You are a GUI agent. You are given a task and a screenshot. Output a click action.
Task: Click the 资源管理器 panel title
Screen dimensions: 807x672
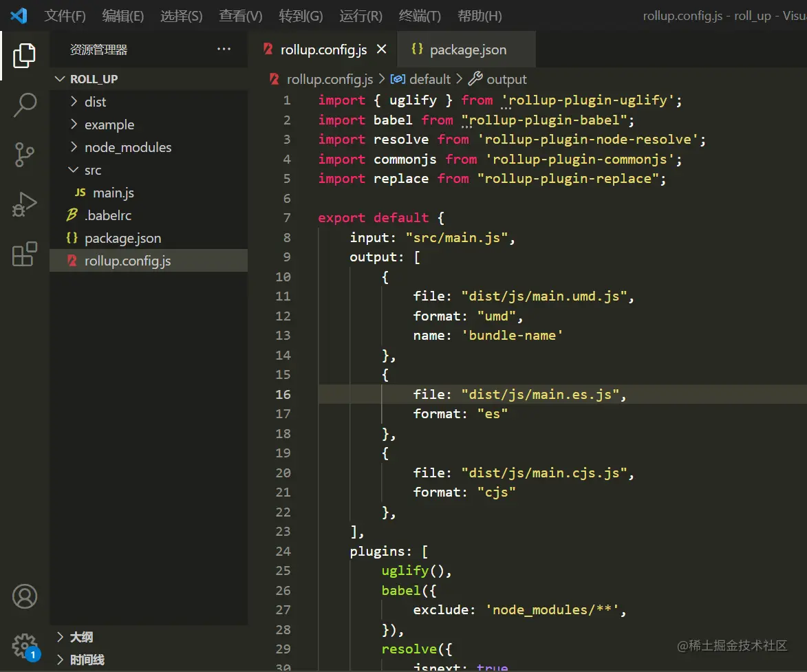click(98, 50)
